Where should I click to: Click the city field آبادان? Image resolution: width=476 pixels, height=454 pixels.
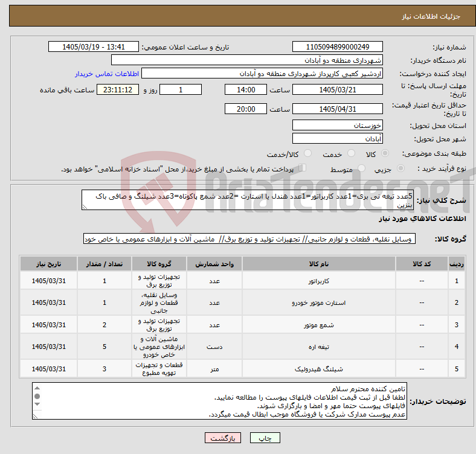pos(337,138)
